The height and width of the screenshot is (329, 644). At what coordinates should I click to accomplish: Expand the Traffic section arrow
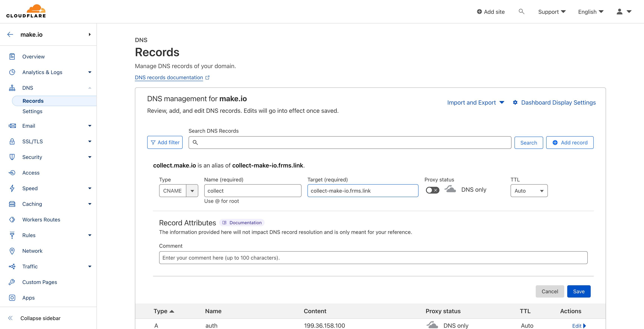click(90, 267)
